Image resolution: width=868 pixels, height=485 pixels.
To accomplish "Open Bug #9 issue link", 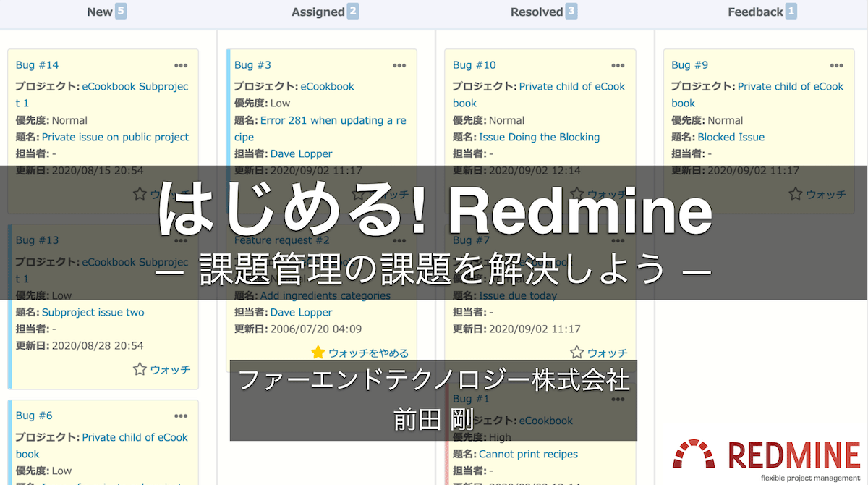I will click(x=689, y=65).
